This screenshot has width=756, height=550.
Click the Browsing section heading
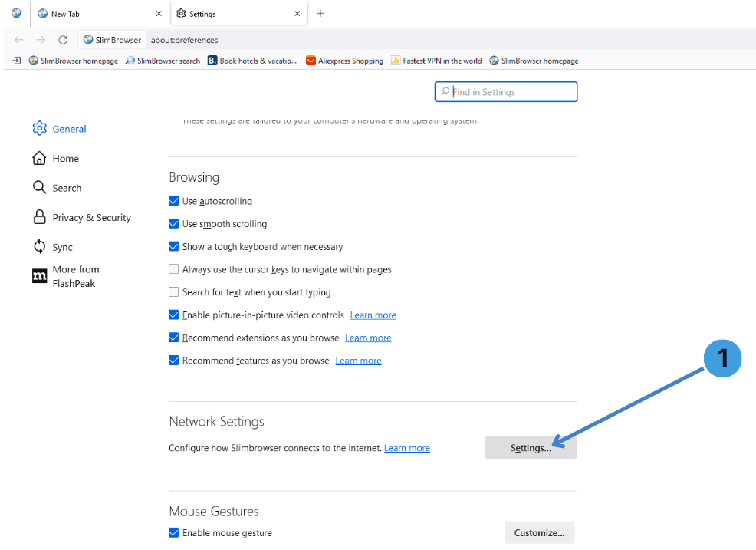[x=194, y=177]
